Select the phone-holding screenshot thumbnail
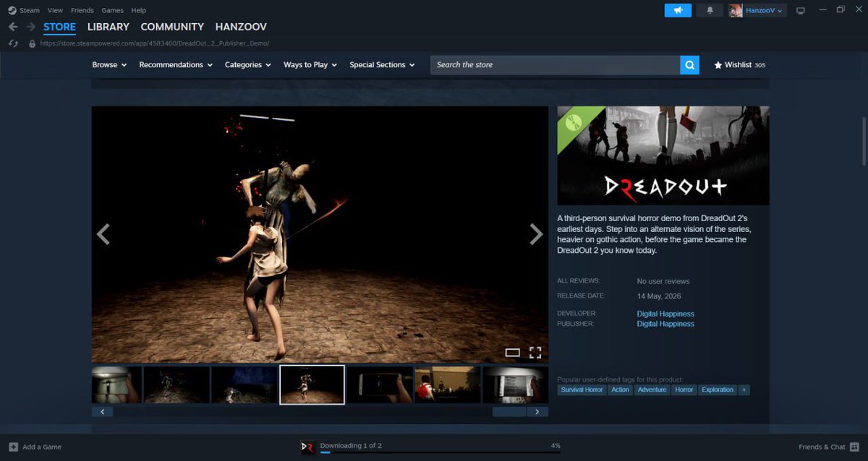The image size is (868, 461). tap(380, 384)
